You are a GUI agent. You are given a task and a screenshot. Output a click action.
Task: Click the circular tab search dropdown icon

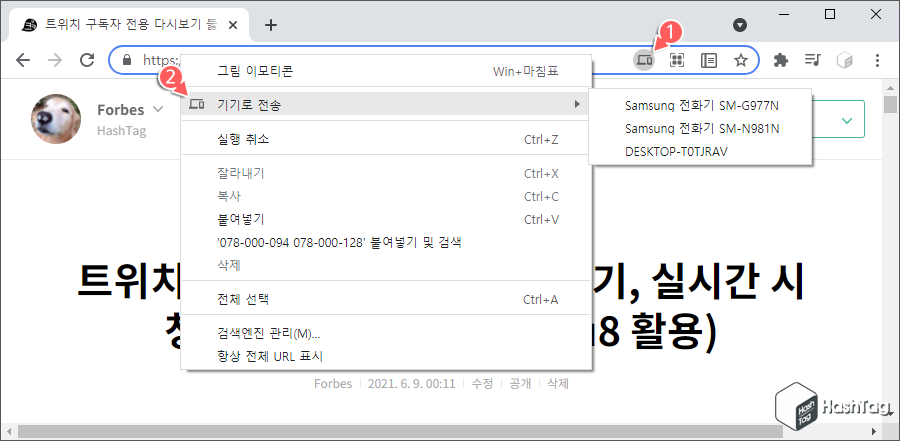pyautogui.click(x=740, y=25)
